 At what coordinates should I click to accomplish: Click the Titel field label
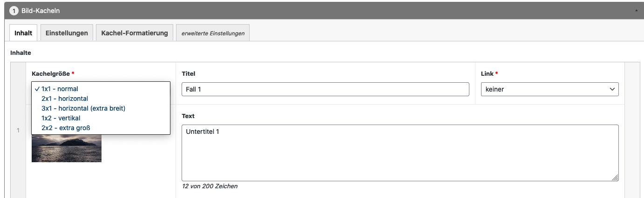[x=189, y=73]
